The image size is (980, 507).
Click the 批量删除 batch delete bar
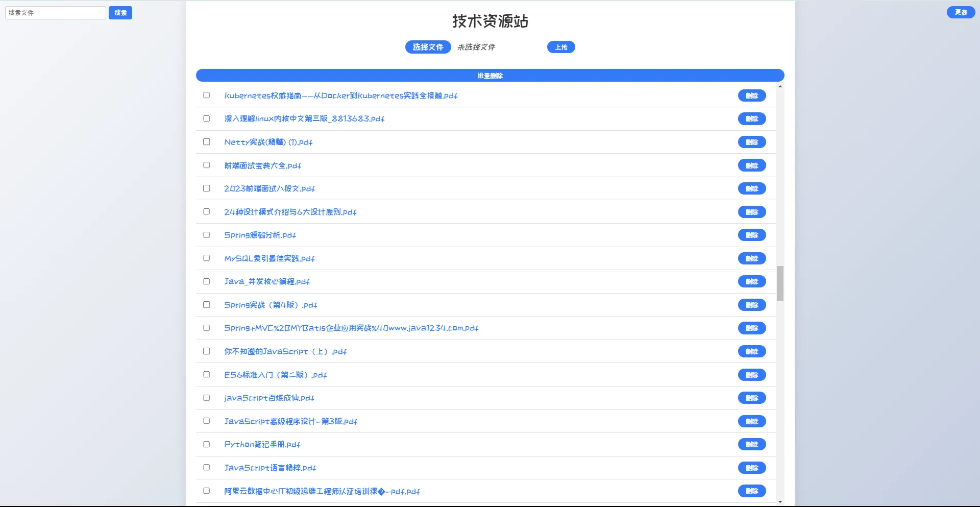pos(489,76)
